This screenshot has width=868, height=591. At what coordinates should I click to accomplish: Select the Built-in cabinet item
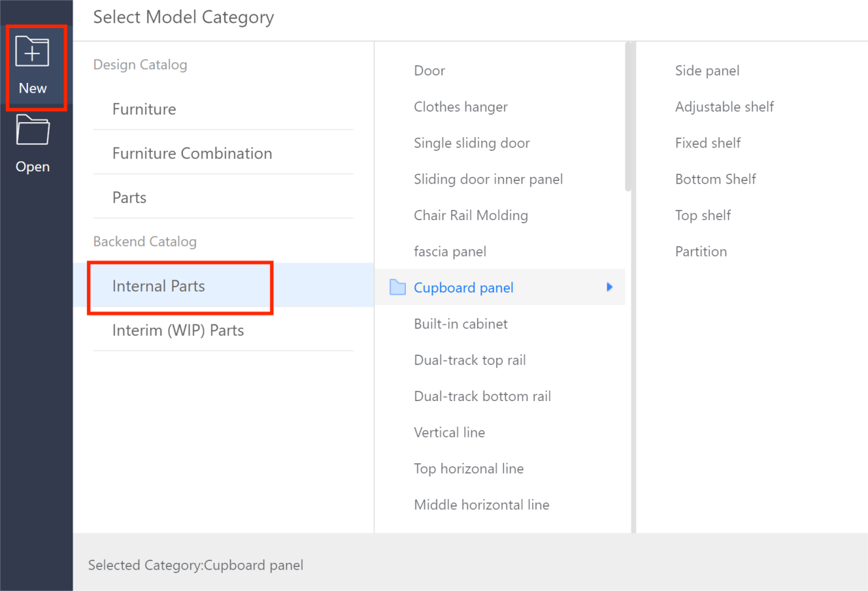[x=461, y=324]
